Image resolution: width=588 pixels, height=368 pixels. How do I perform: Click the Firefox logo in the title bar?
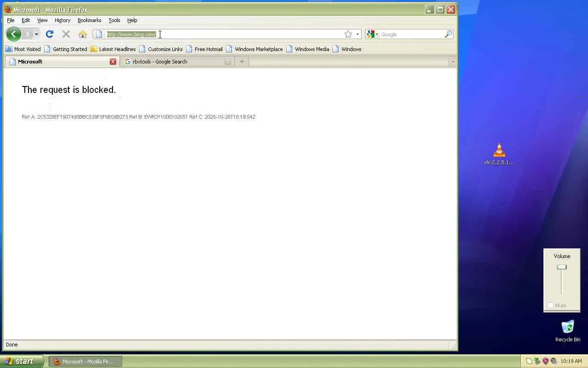[x=8, y=9]
